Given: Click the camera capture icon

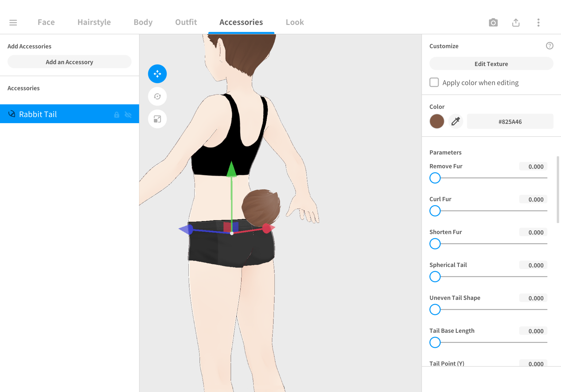Looking at the screenshot, I should [493, 23].
